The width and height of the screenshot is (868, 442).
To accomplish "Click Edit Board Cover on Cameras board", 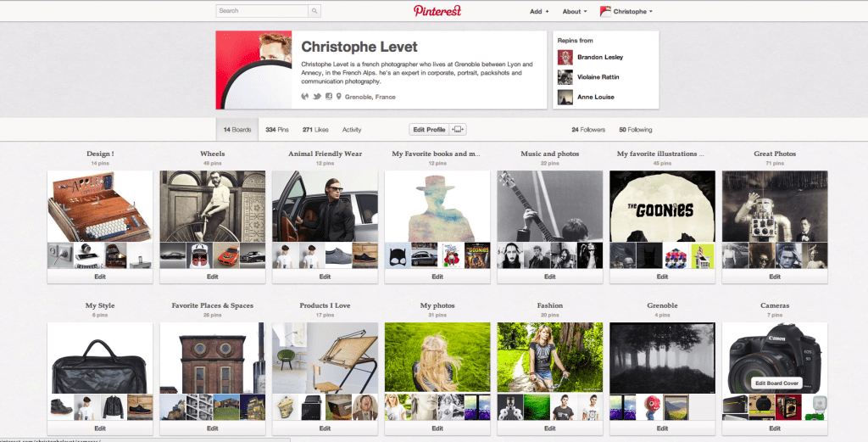I will coord(777,383).
